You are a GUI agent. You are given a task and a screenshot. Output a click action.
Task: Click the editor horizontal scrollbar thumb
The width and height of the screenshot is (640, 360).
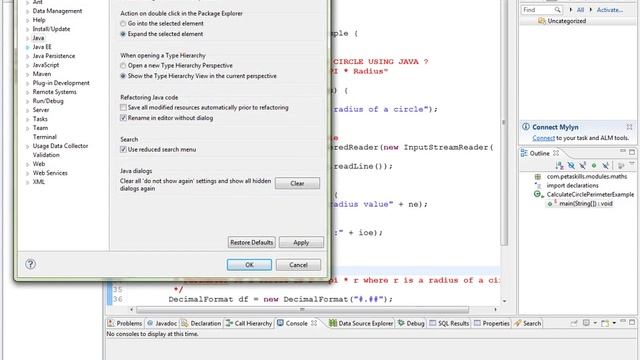click(302, 310)
